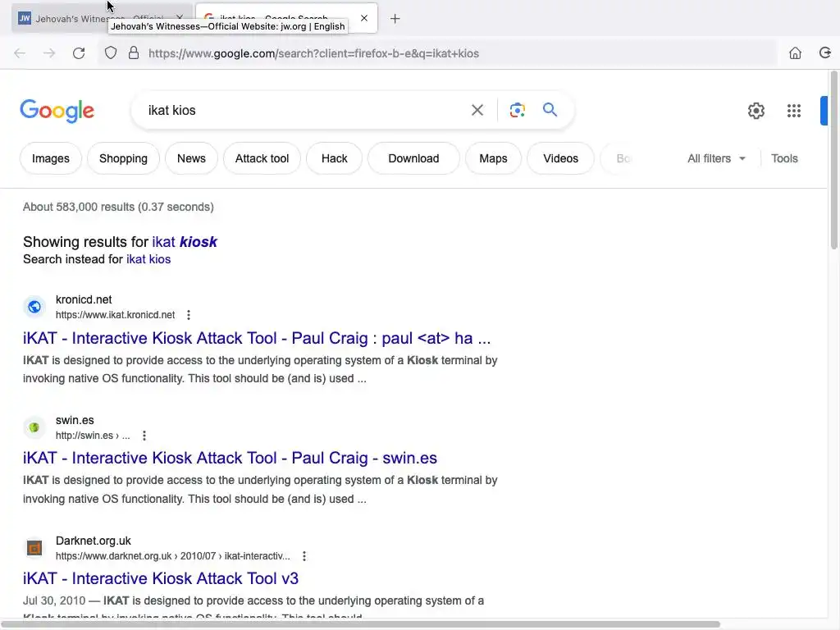Click the kronicd.net site name
840x630 pixels.
84,300
